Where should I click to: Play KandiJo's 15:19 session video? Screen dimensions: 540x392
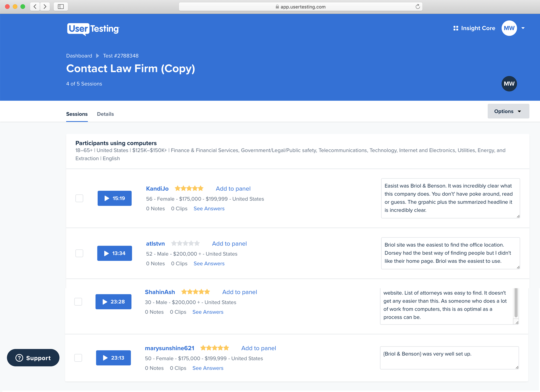(114, 198)
